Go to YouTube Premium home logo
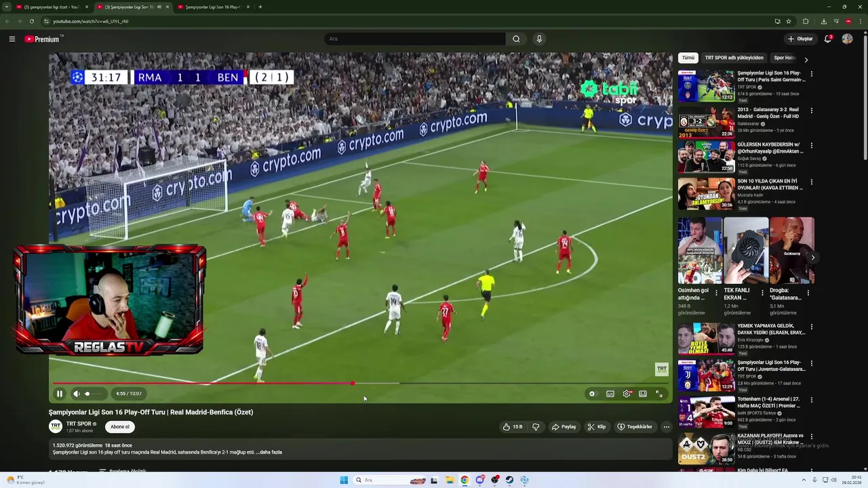Image resolution: width=868 pixels, height=488 pixels. tap(43, 39)
